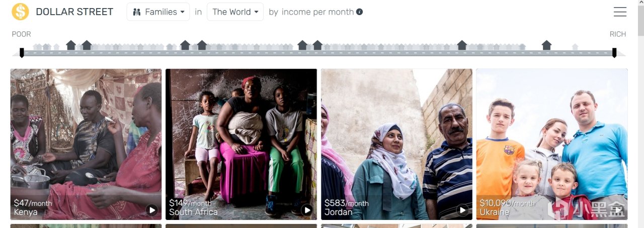644x228 pixels.
Task: Open The World location dropdown
Action: coord(235,12)
